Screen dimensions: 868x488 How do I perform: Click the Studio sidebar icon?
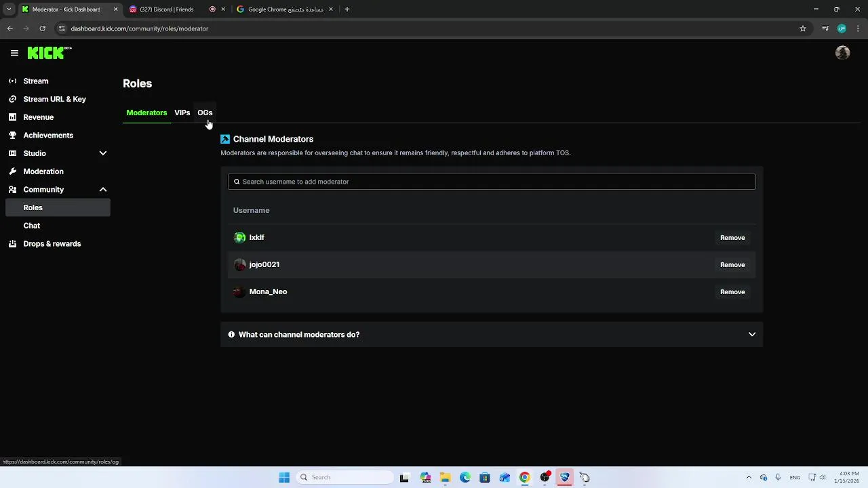(12, 153)
